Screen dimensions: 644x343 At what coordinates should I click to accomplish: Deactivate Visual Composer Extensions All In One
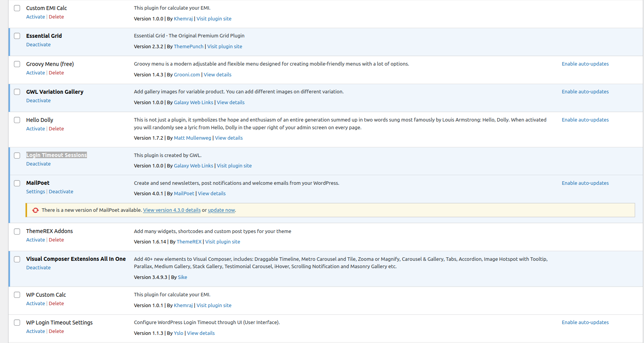[x=38, y=268]
